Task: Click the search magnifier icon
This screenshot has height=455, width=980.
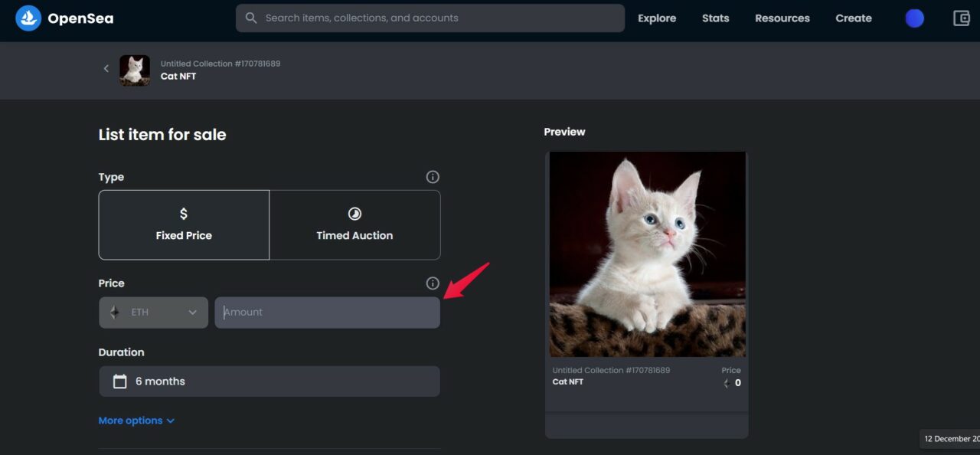Action: pyautogui.click(x=250, y=18)
